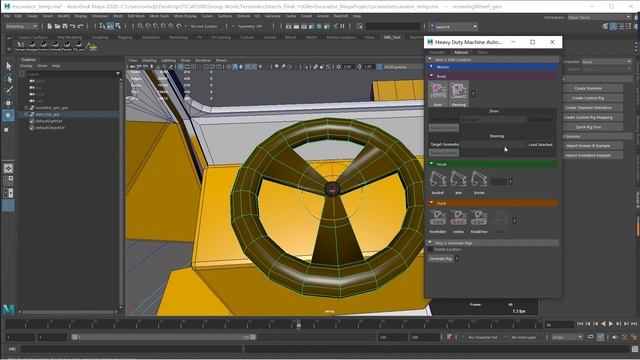Open the viewport Lighting menu
Viewport: 640px width, 360px height.
point(168,60)
